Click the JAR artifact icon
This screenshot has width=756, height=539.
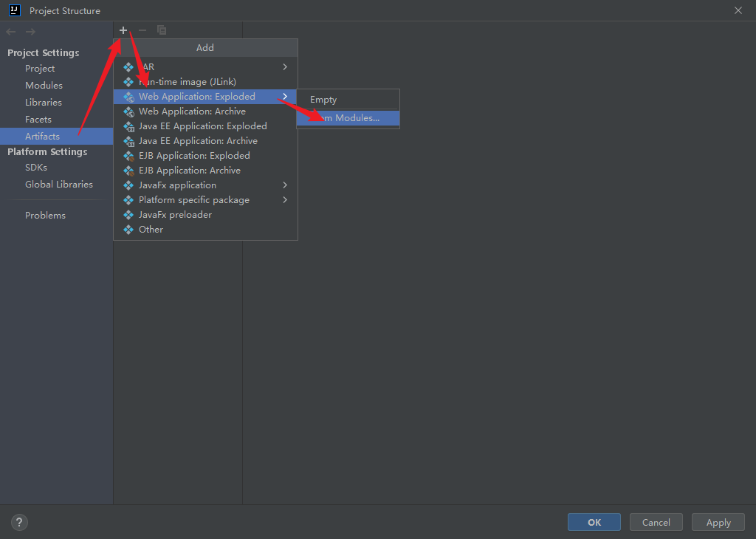click(128, 67)
